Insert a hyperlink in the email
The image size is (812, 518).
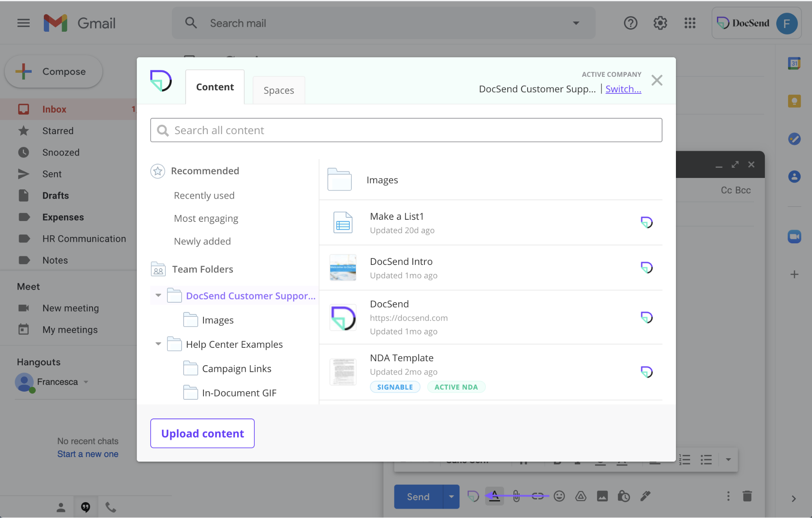(538, 496)
